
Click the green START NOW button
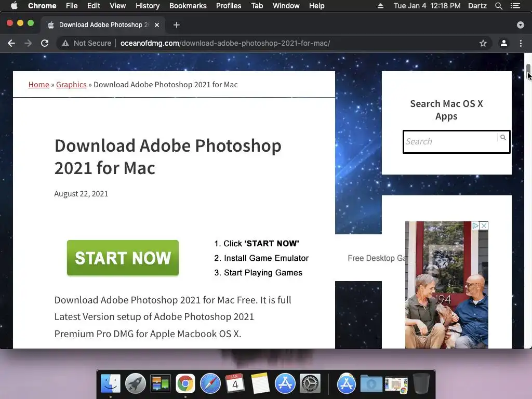[x=123, y=258]
